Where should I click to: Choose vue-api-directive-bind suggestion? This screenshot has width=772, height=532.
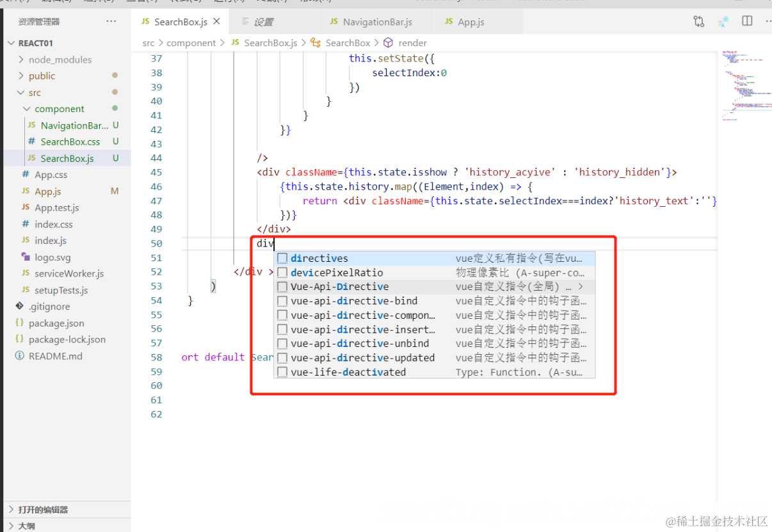[435, 301]
